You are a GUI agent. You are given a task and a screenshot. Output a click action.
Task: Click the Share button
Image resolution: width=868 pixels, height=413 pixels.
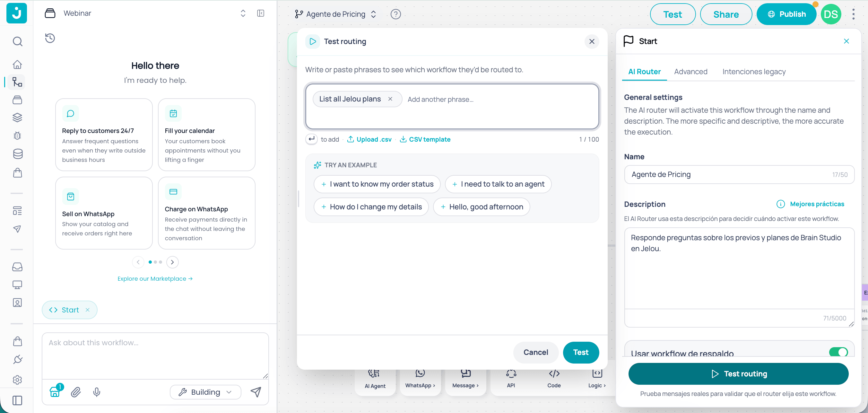725,14
